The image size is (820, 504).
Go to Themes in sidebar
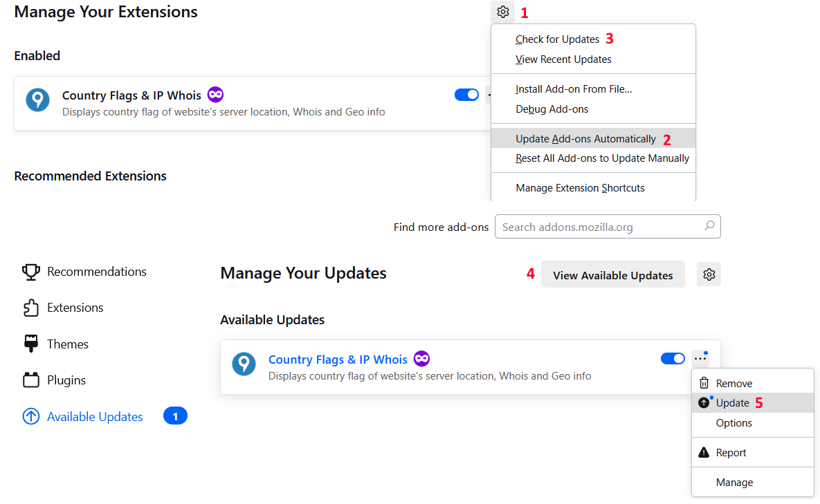pos(67,344)
